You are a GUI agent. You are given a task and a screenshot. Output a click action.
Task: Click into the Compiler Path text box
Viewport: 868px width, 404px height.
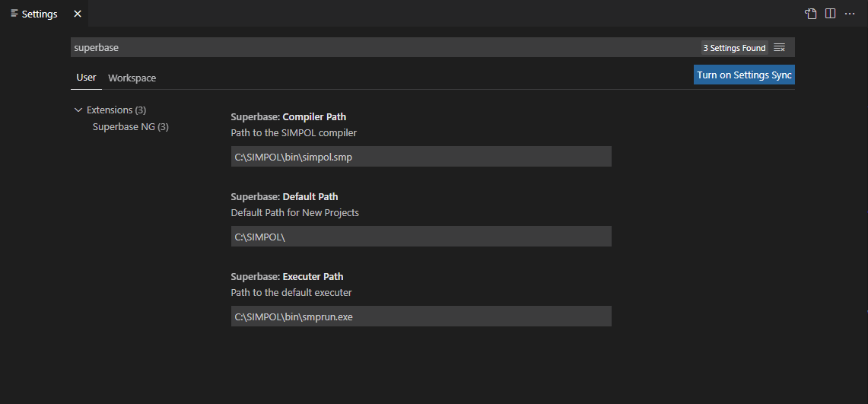tap(421, 157)
